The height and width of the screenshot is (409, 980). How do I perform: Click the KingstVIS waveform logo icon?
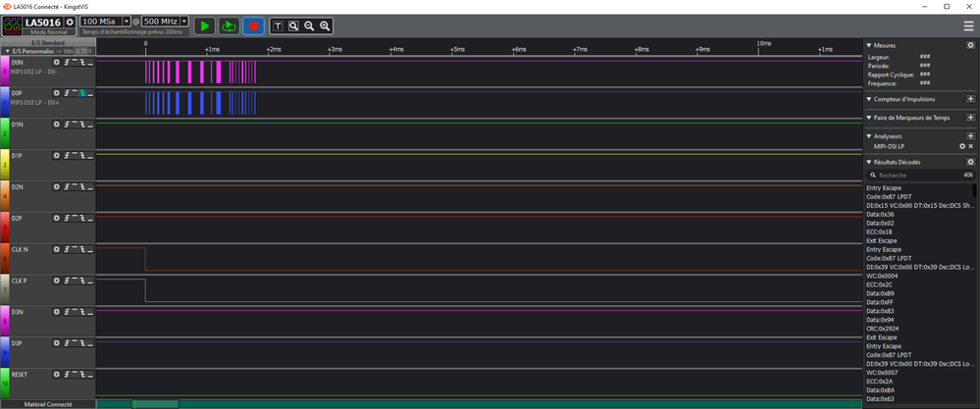[11, 26]
